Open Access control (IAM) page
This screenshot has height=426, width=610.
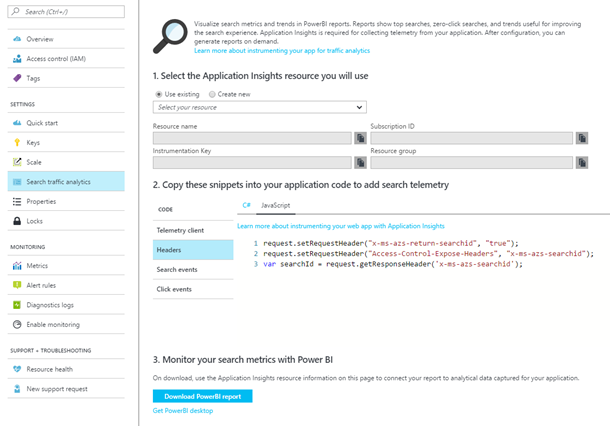(66, 59)
